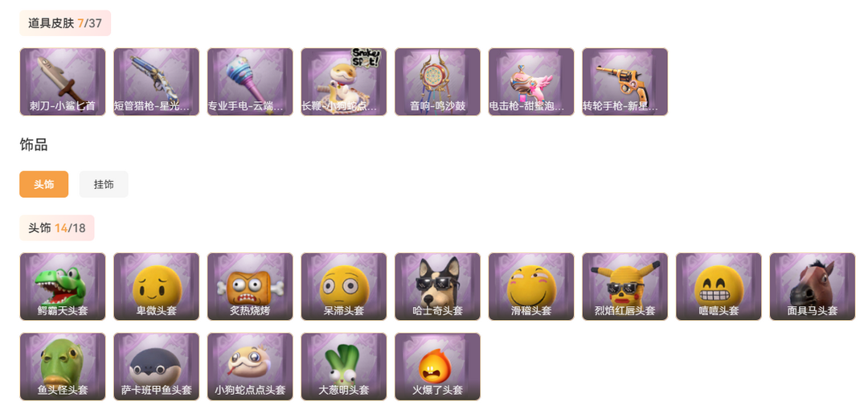
Task: Select the 火爆了头套 flame headgear
Action: pos(437,367)
